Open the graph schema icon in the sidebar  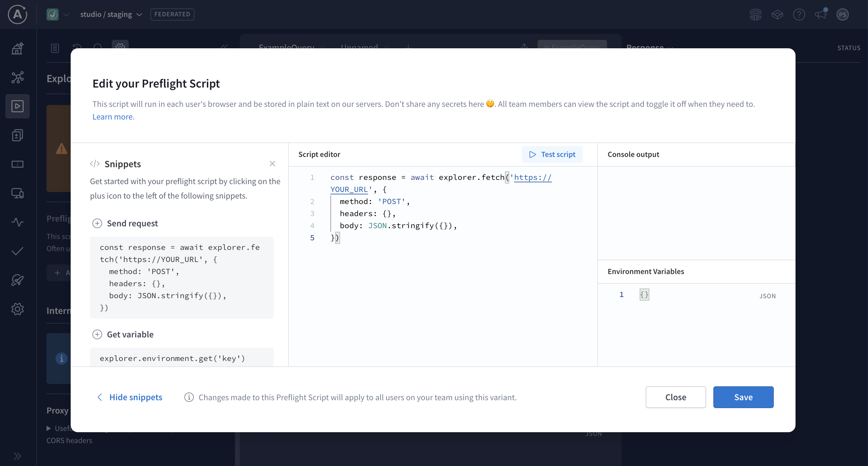click(18, 77)
